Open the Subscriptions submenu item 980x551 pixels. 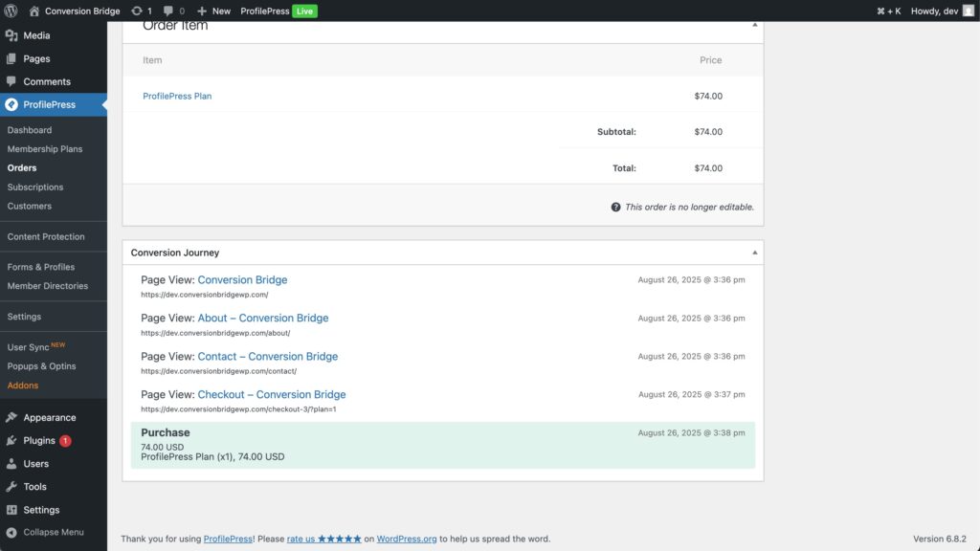pos(35,187)
